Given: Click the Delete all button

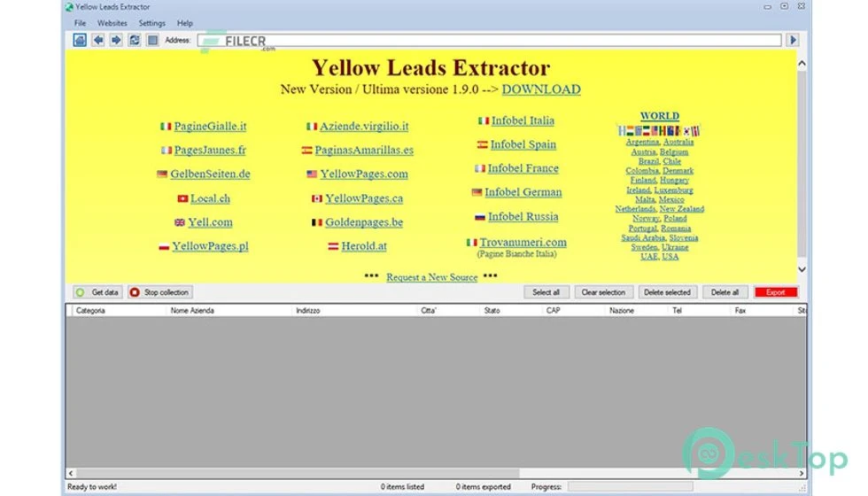Looking at the screenshot, I should tap(725, 292).
